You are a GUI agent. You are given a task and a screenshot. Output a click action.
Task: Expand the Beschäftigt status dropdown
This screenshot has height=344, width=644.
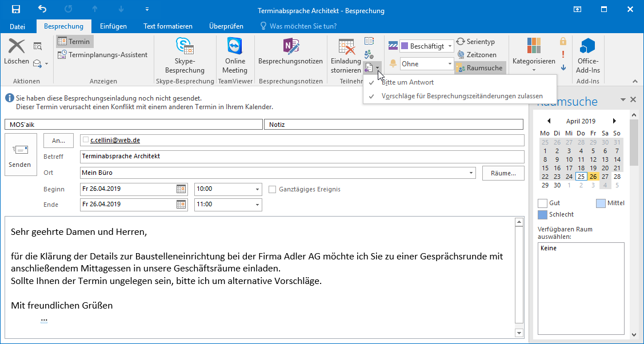point(450,46)
